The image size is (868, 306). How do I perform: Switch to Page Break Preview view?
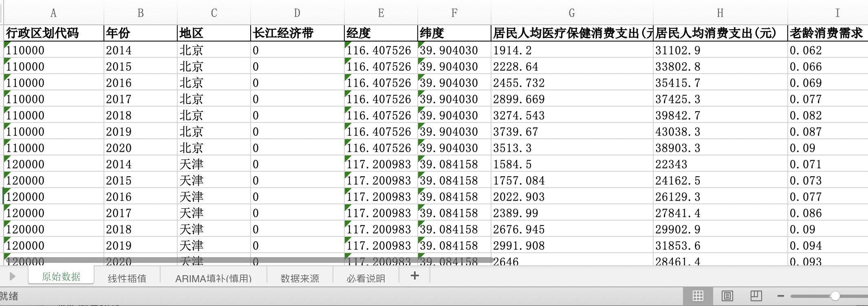756,296
